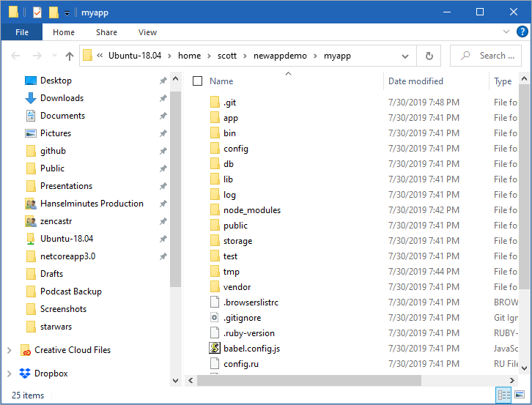The height and width of the screenshot is (405, 532).
Task: Switch to Details view layout
Action: pos(504,395)
